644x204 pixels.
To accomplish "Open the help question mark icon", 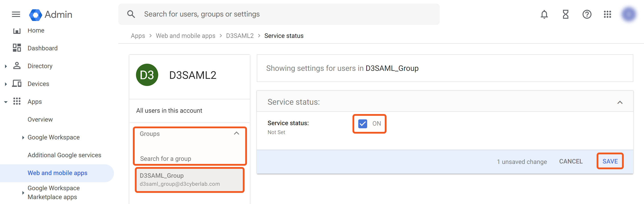I will click(x=587, y=14).
